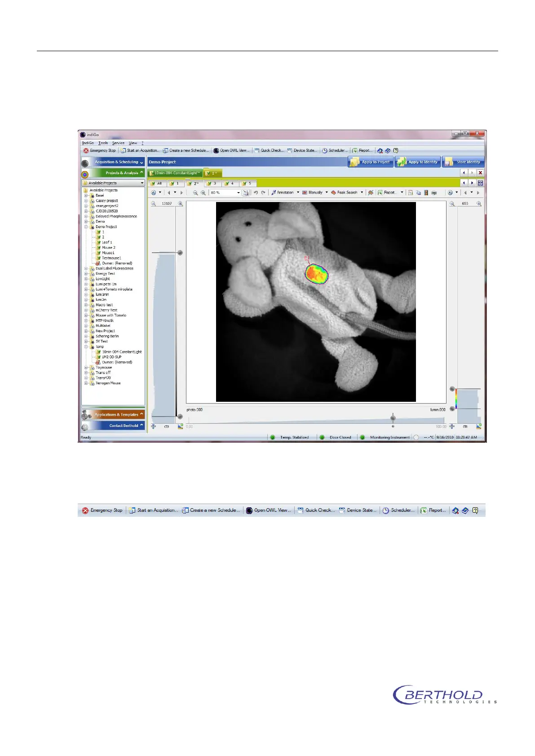Screen dimensions: 535x756
Task: Redo the action in the image toolbar
Action: click(x=263, y=193)
